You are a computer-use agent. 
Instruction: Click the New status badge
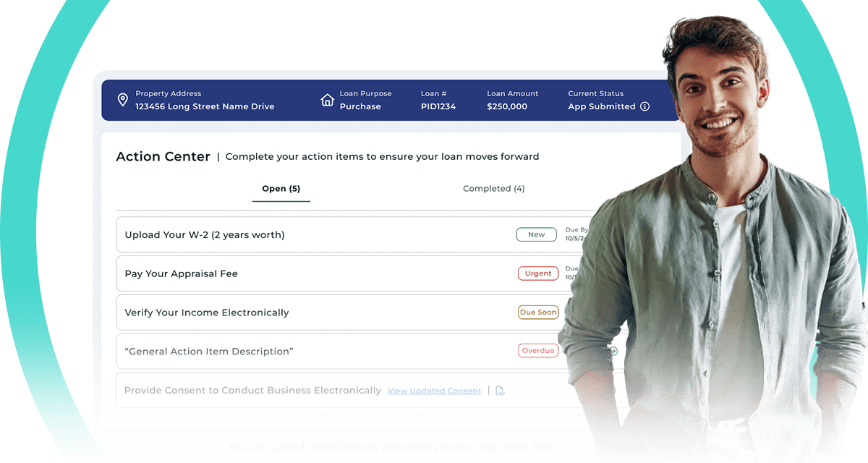click(x=536, y=234)
